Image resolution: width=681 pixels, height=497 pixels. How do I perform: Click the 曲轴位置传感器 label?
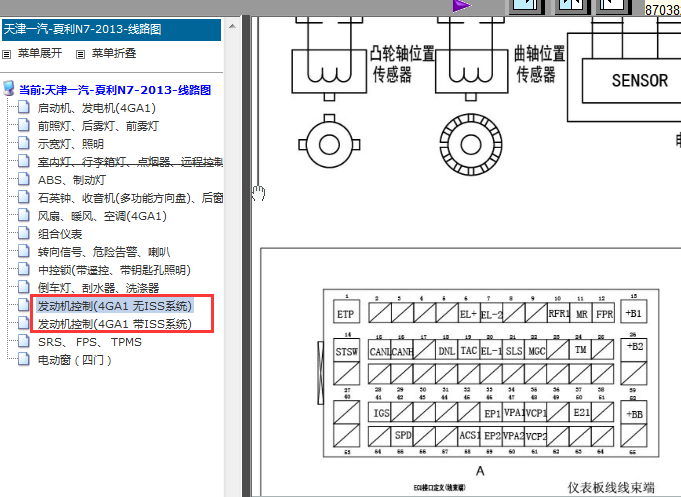(x=539, y=64)
